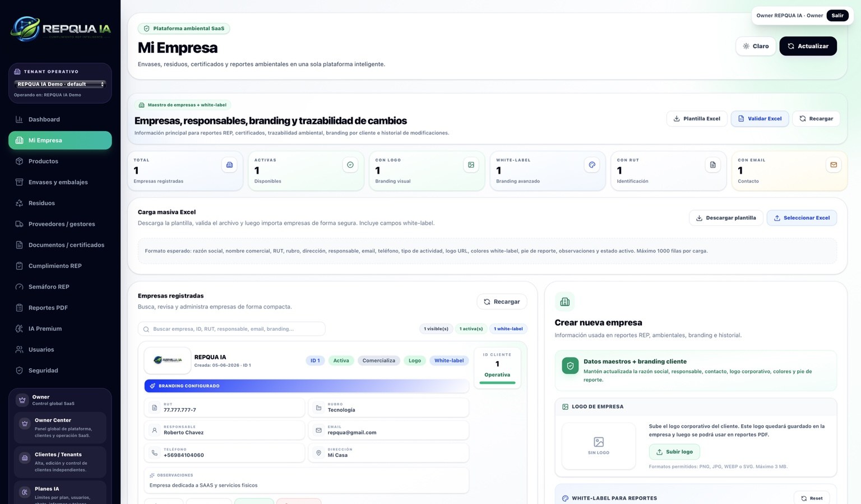Open the Productos section
Viewport: 861px width, 504px height.
tap(60, 161)
